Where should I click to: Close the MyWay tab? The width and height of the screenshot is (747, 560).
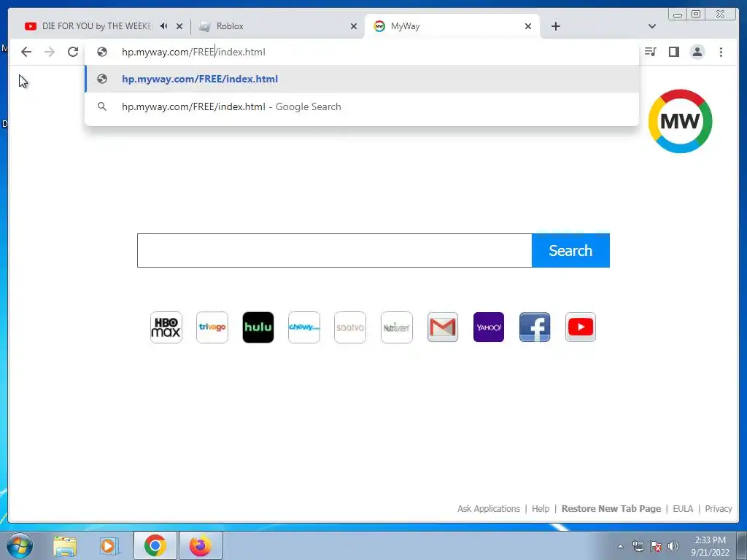(x=528, y=26)
